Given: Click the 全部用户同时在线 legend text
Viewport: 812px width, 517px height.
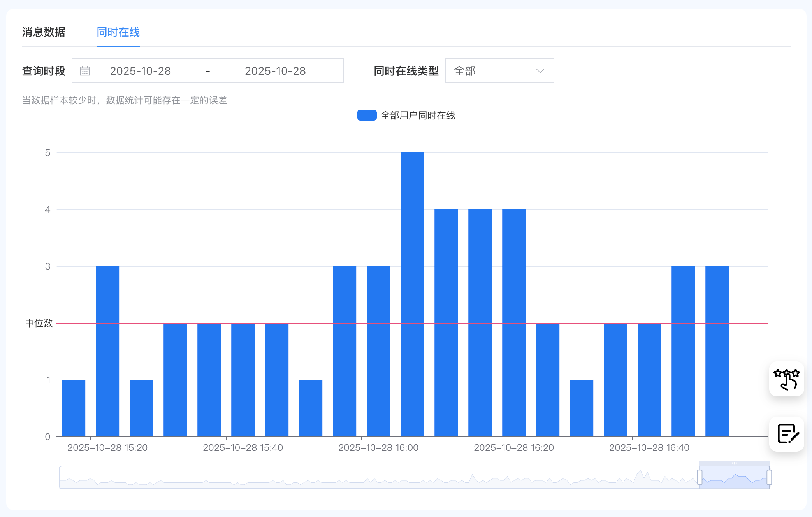Looking at the screenshot, I should pyautogui.click(x=418, y=116).
